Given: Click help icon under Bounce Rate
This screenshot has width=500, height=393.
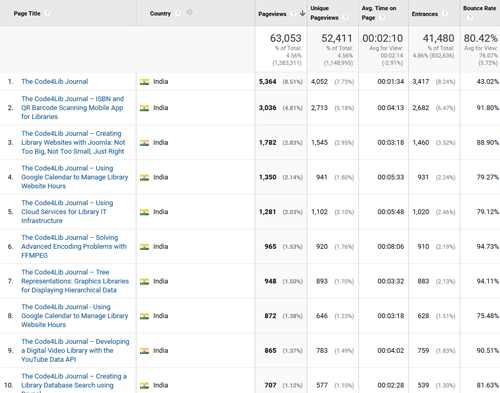Looking at the screenshot, I should tap(470, 17).
